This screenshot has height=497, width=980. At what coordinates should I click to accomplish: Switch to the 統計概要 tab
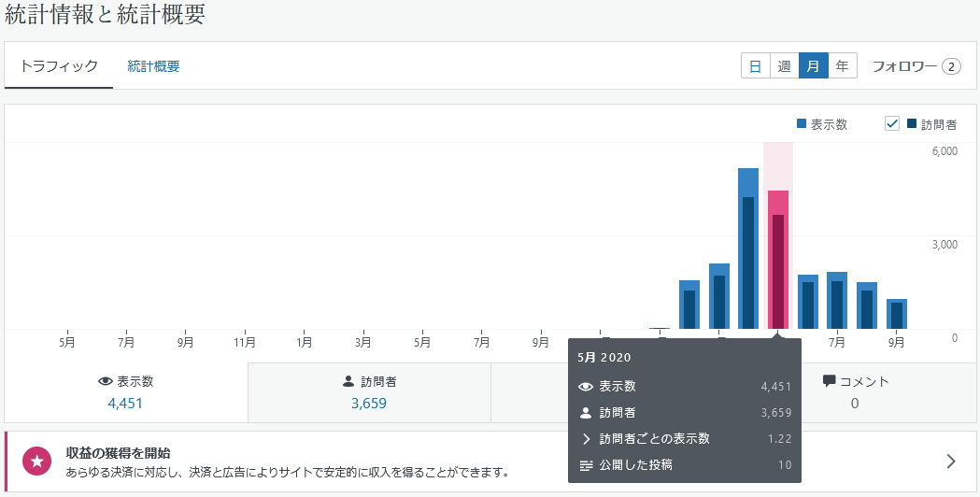(x=153, y=66)
